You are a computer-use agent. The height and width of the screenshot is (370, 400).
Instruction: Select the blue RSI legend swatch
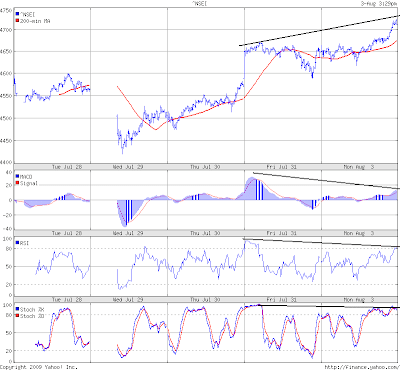coord(17,243)
